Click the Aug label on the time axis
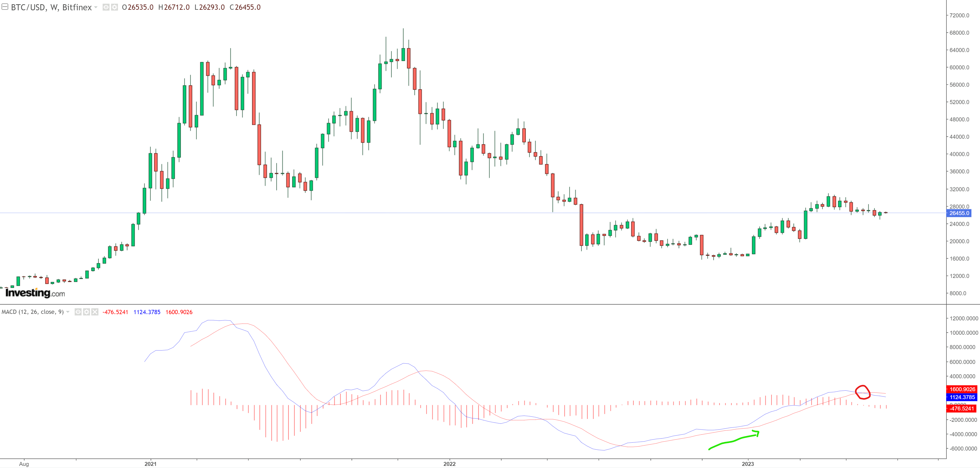This screenshot has height=468, width=980. [24, 464]
